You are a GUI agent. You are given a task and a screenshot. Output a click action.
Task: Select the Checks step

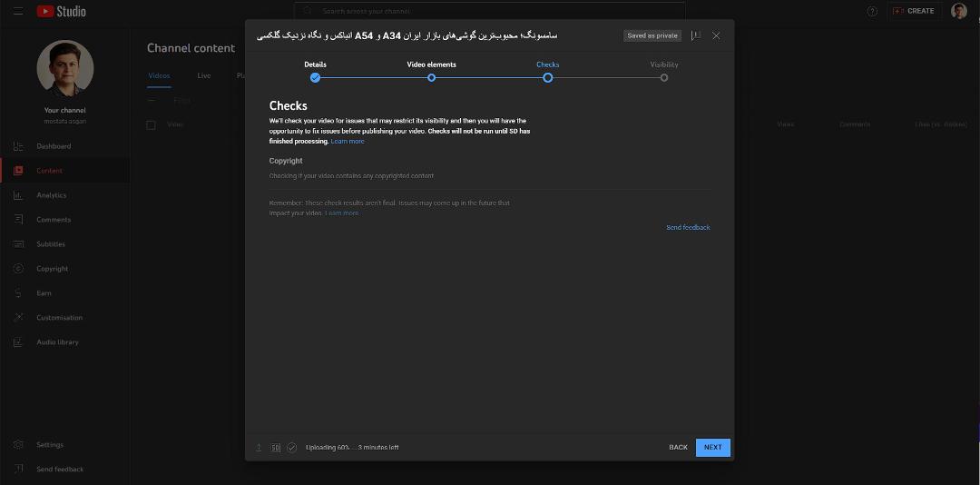coord(547,64)
